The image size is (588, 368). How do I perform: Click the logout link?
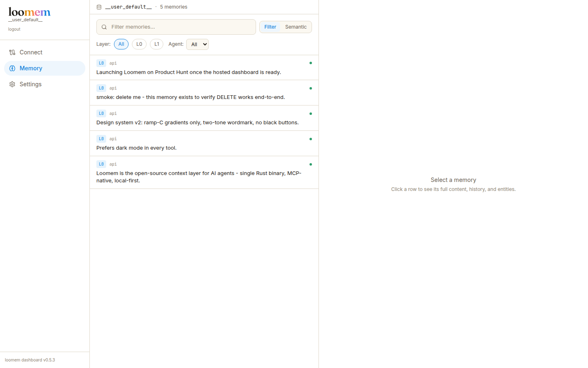coord(14,29)
